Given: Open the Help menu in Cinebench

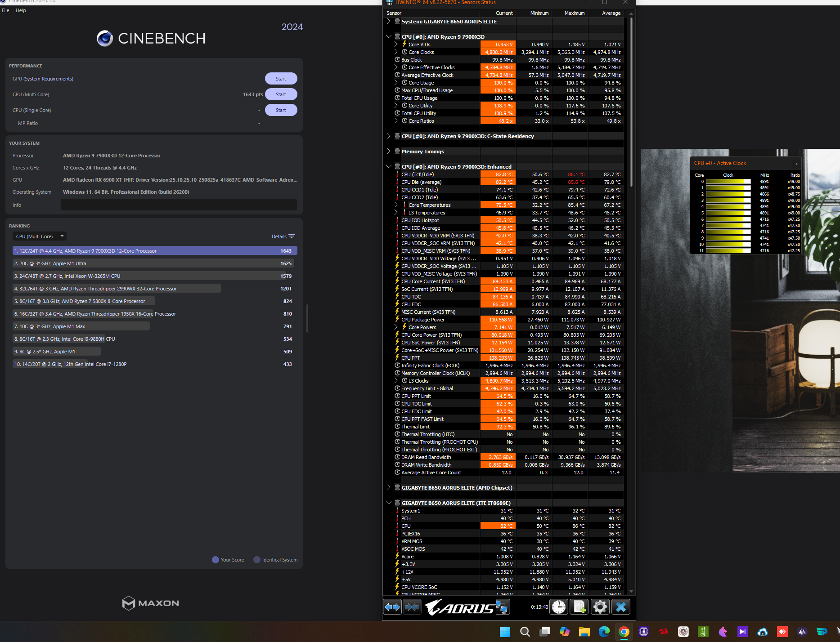Looking at the screenshot, I should point(21,10).
